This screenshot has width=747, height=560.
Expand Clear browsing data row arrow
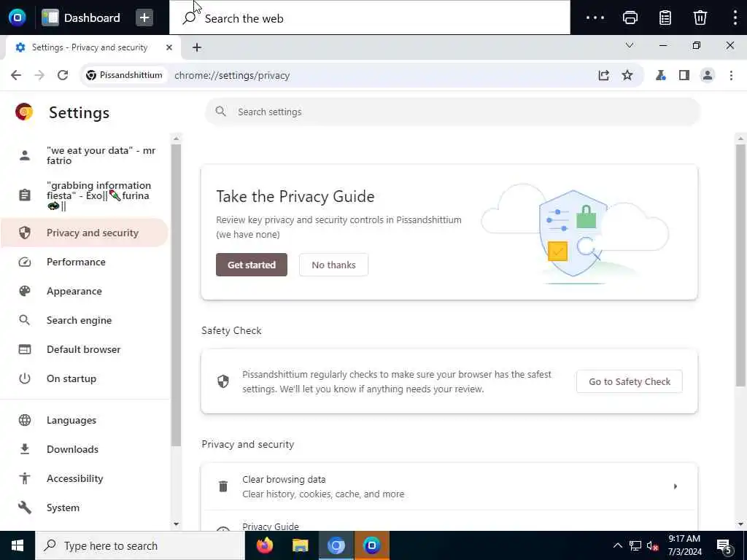(x=675, y=486)
